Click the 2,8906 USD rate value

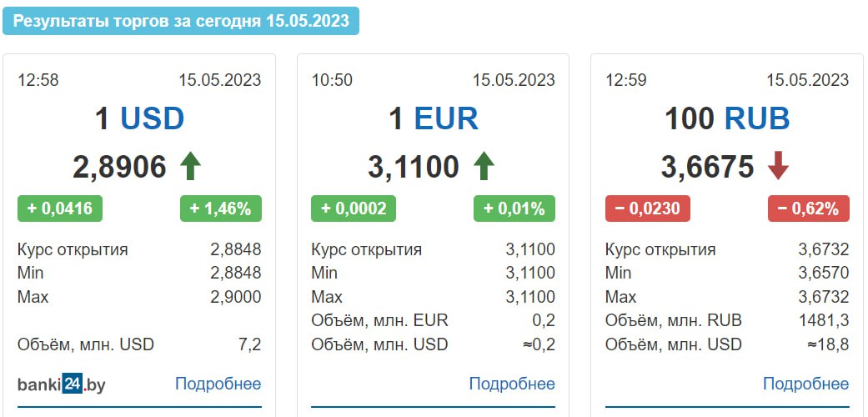pos(119,167)
